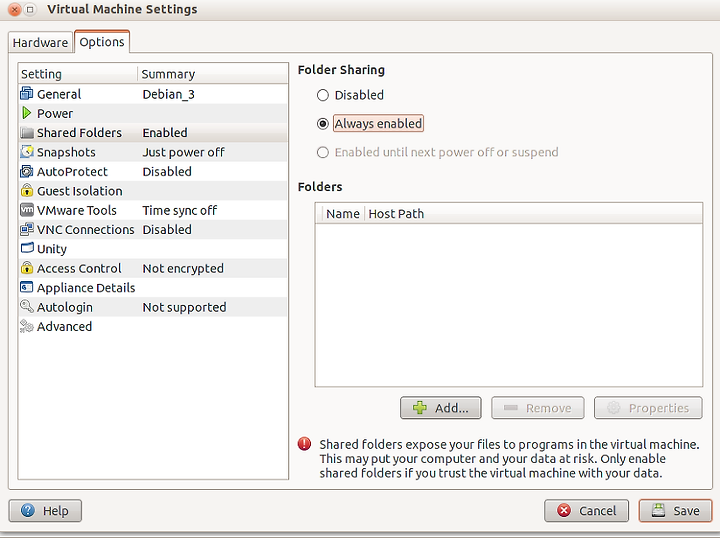Click the Not encrypted summary
This screenshot has width=720, height=538.
183,268
